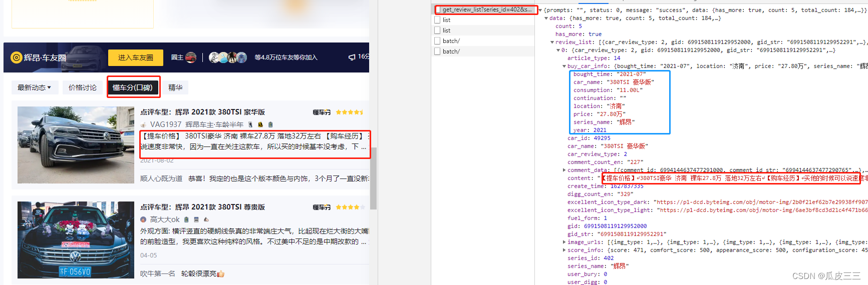Click commenter name 吹牛第一名
Screen dimensions: 868x285
tap(158, 273)
